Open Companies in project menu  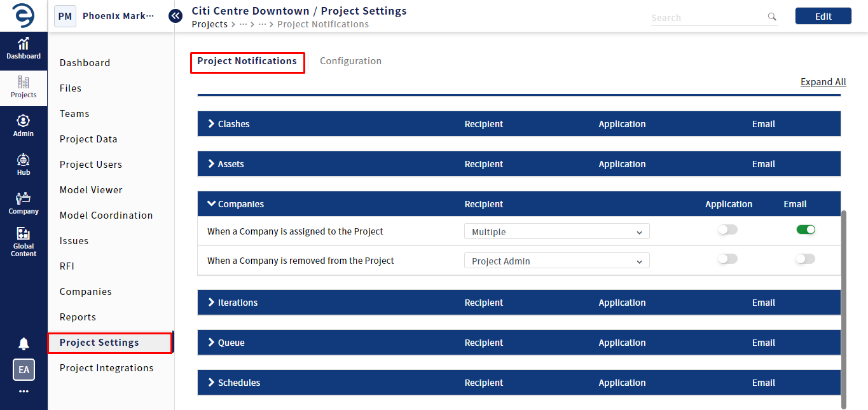86,292
